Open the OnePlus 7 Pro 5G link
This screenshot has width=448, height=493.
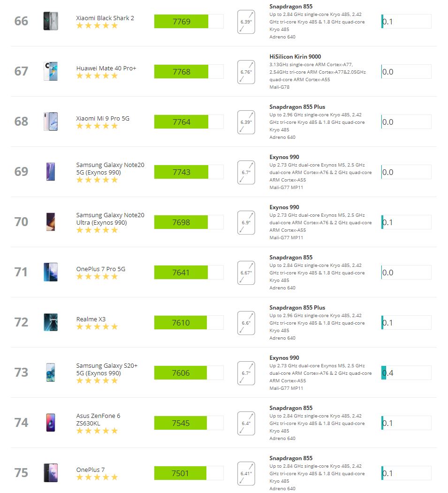(100, 269)
